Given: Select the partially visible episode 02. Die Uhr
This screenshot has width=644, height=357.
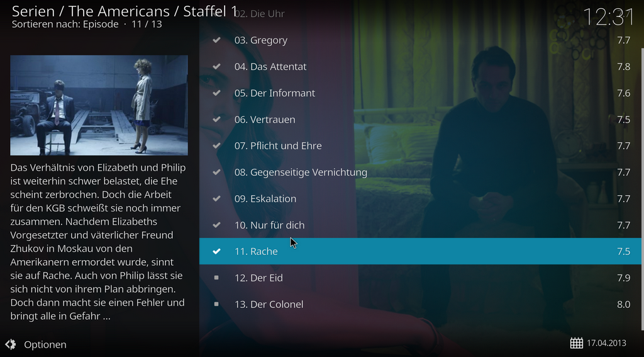Looking at the screenshot, I should (x=420, y=13).
